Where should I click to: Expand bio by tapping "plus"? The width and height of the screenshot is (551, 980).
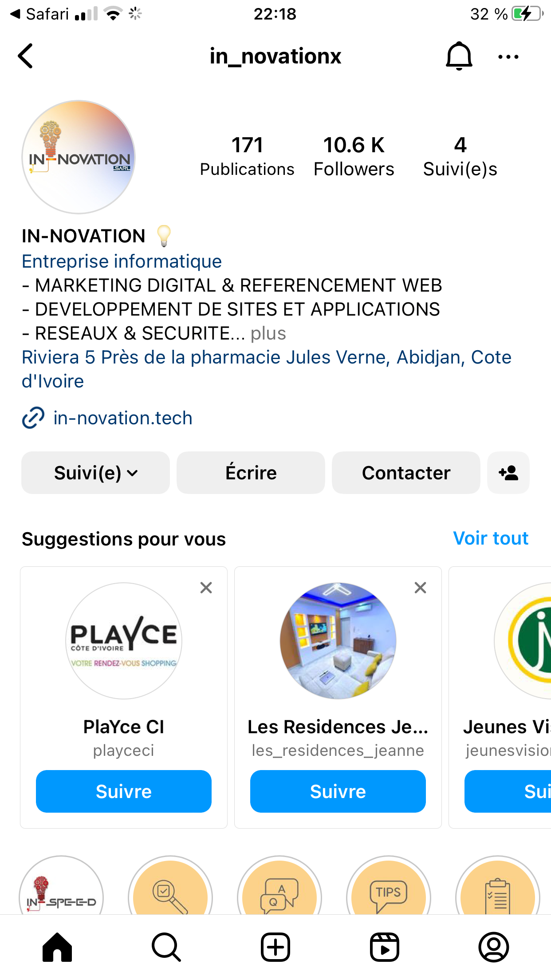(268, 333)
